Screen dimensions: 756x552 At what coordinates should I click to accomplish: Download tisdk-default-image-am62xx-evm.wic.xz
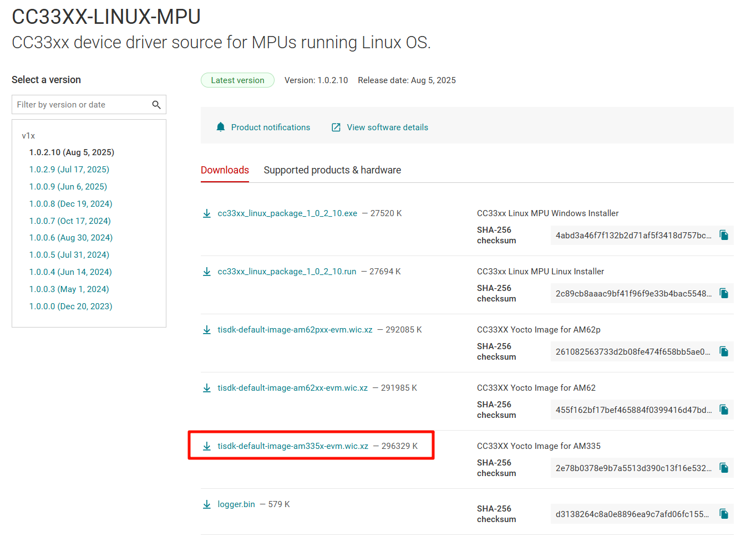click(x=293, y=388)
